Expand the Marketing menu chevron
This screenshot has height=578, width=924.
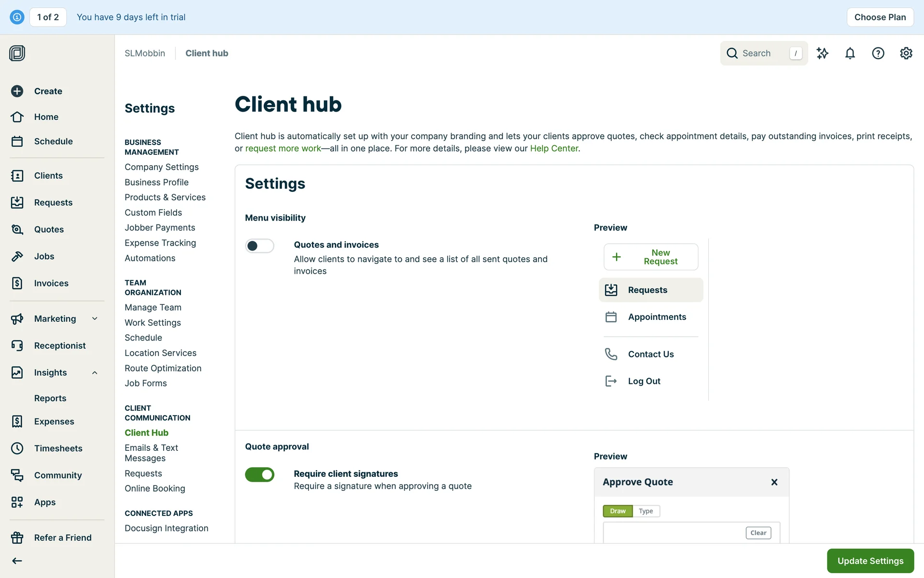[x=95, y=318]
